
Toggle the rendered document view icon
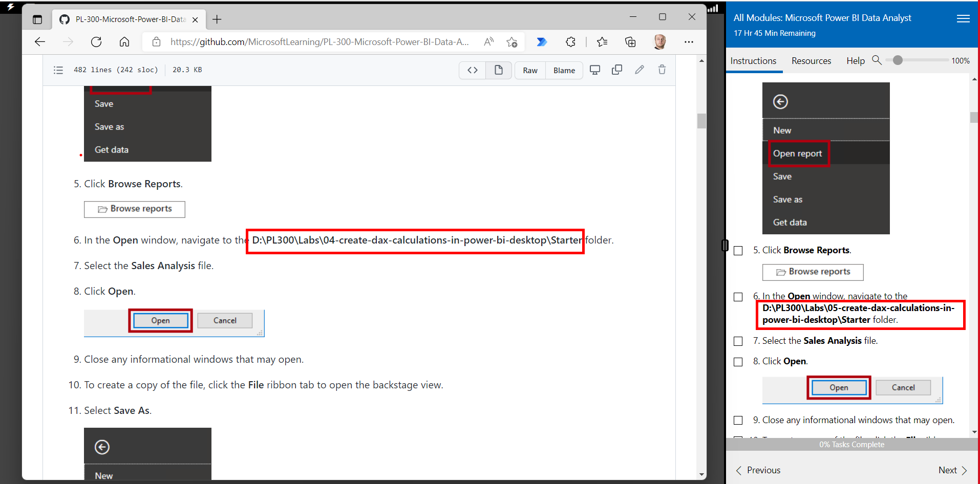pos(499,70)
